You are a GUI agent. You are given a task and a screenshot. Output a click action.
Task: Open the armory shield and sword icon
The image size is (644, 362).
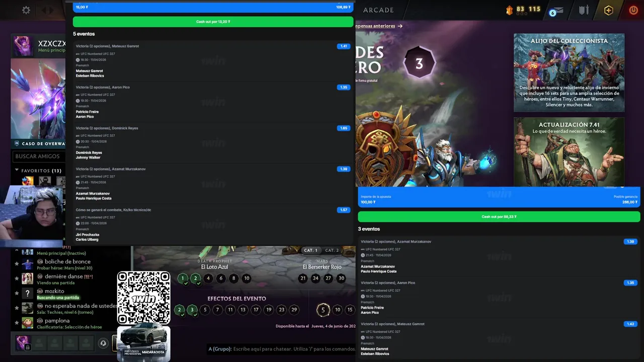(584, 10)
